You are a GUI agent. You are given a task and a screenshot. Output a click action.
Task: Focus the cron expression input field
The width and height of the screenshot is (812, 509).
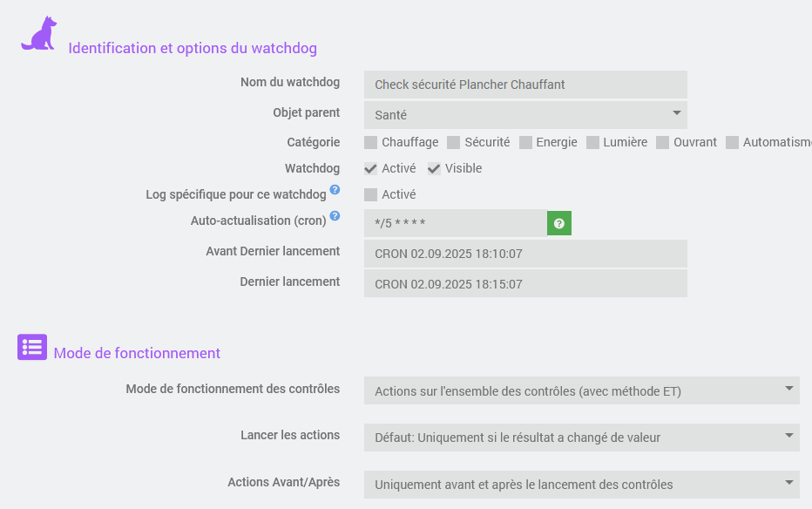455,224
